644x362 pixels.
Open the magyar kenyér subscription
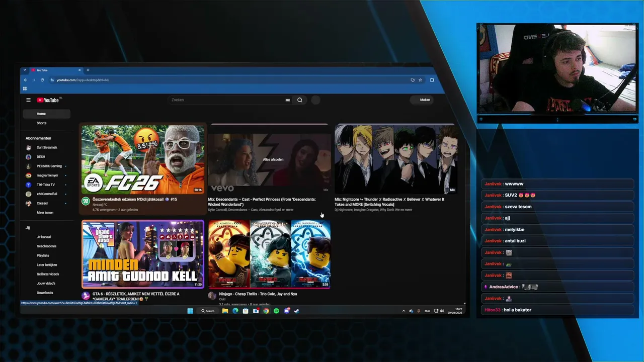46,175
